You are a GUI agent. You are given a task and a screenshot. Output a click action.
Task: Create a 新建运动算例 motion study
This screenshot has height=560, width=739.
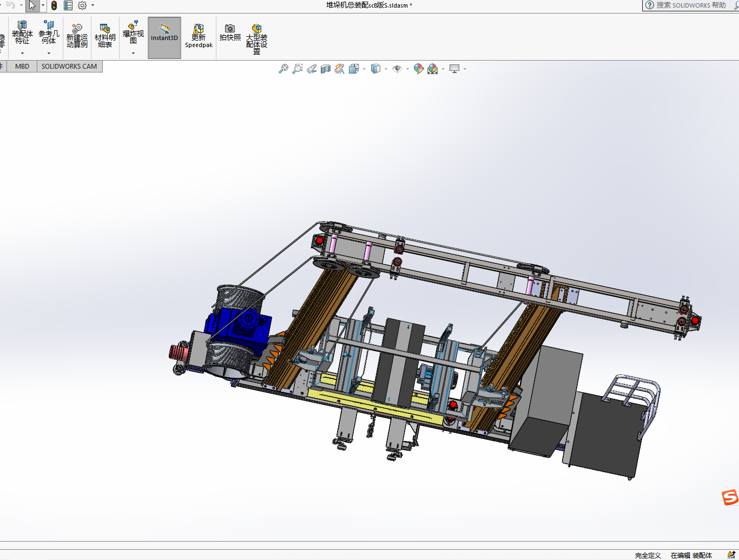(77, 36)
